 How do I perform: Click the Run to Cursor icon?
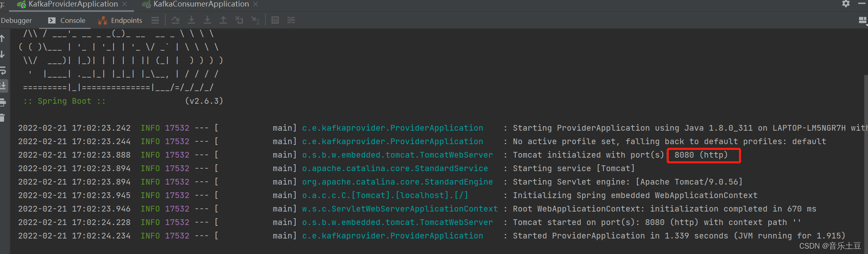256,20
